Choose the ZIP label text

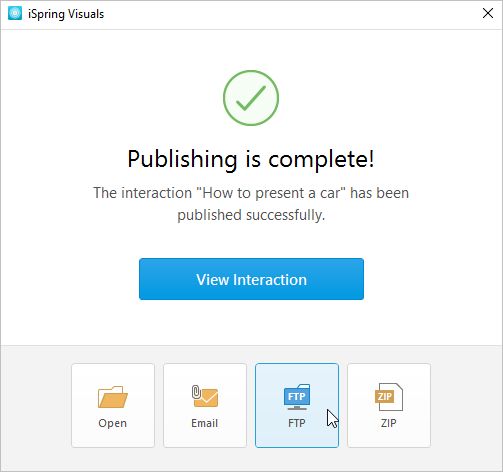pos(389,423)
